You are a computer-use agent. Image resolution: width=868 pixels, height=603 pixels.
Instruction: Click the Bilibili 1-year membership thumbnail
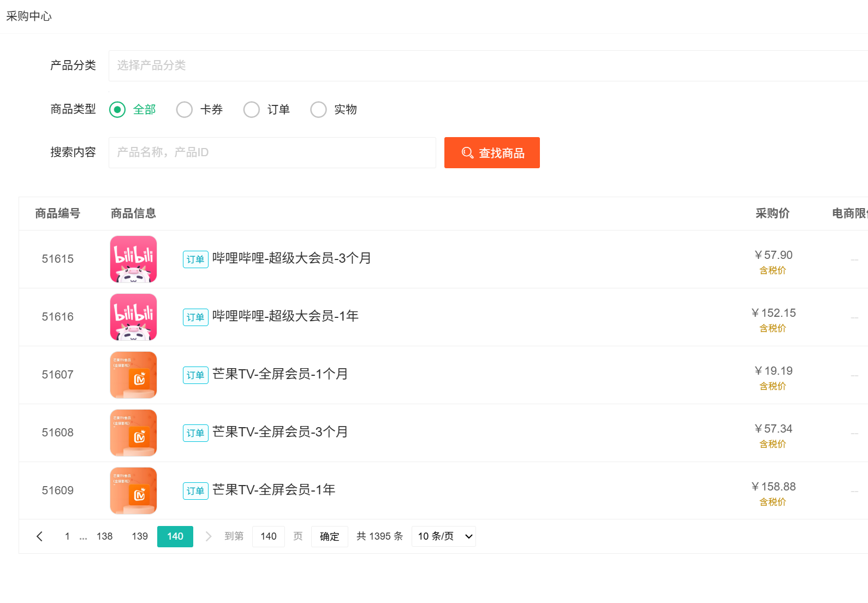[x=133, y=317]
